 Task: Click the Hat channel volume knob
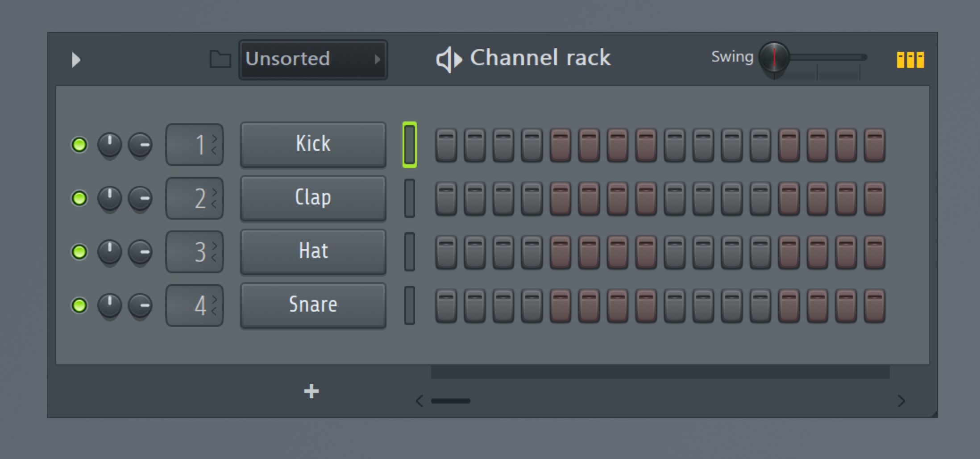pos(140,252)
